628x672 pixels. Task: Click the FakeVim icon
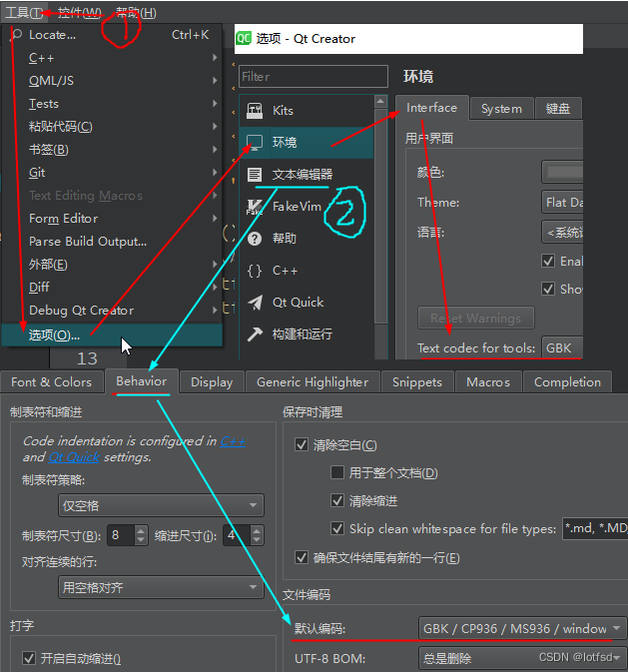pyautogui.click(x=255, y=207)
